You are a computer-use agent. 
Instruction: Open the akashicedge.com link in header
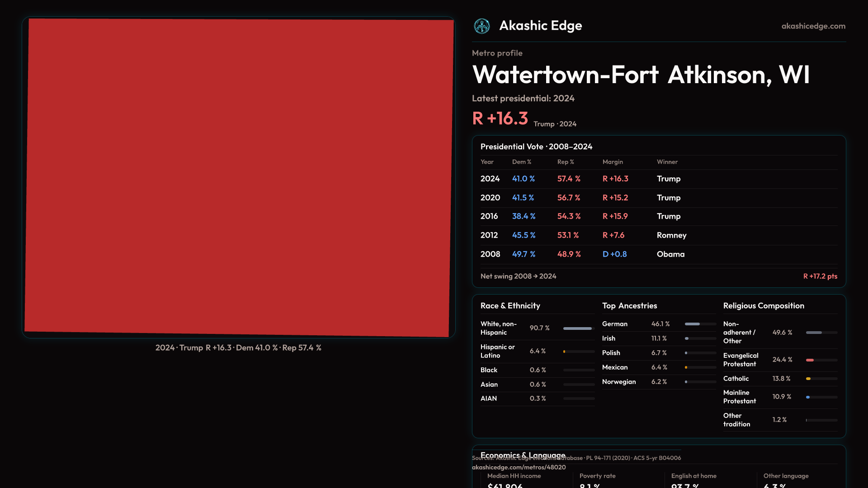[x=813, y=26]
